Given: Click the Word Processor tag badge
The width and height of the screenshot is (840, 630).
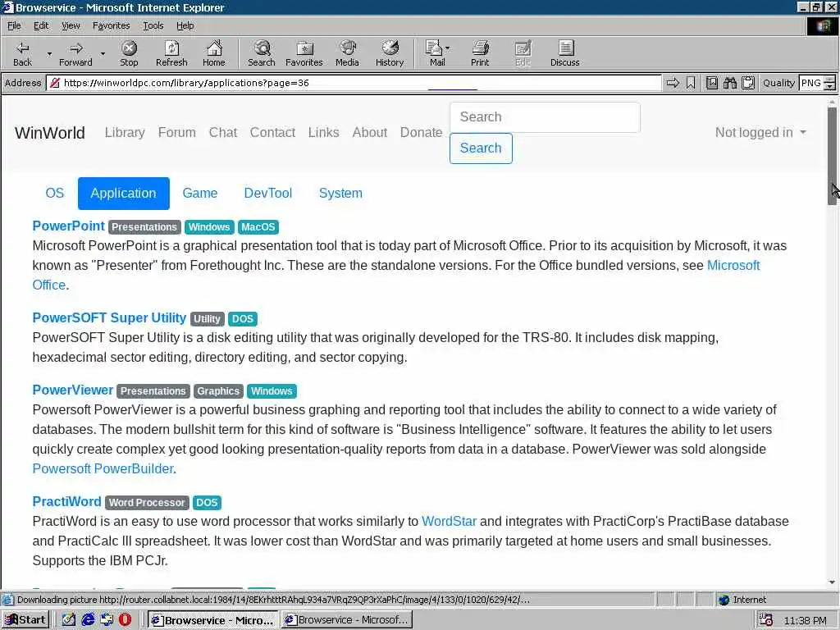Looking at the screenshot, I should point(147,503).
